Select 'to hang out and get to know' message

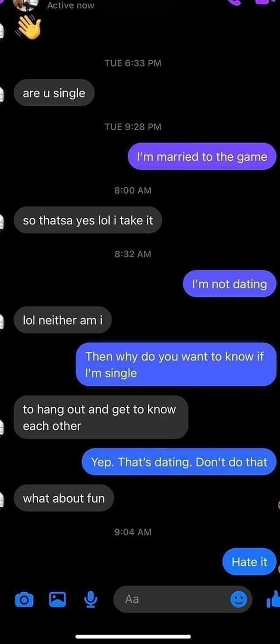tap(101, 417)
